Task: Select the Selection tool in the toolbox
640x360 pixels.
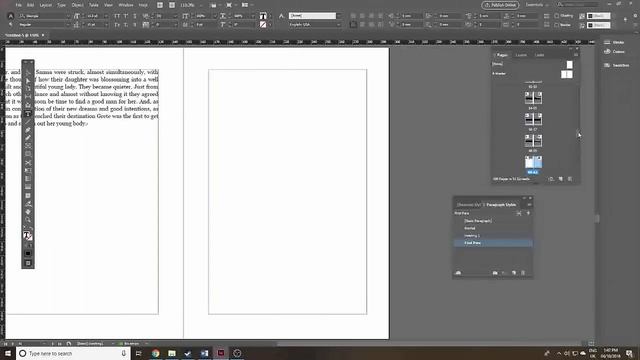Action: [28, 73]
